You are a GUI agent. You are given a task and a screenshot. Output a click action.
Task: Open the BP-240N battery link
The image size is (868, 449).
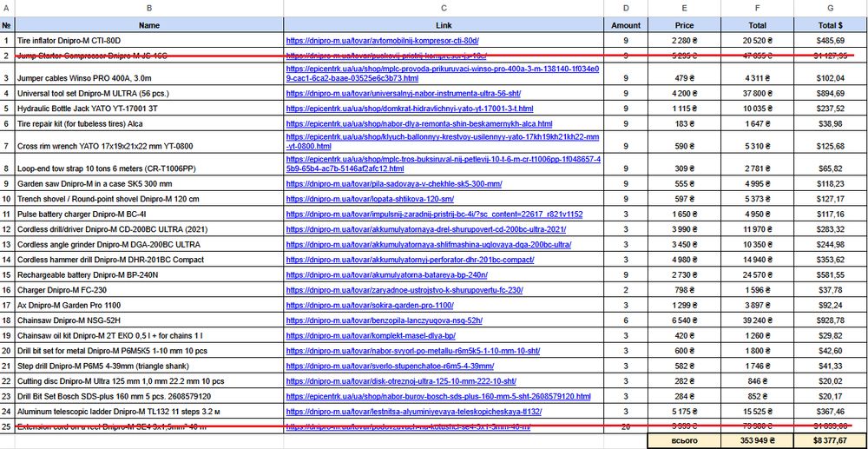coord(387,274)
